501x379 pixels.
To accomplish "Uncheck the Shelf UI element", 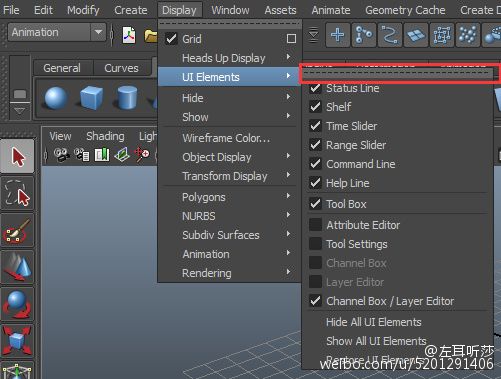I will tap(315, 107).
